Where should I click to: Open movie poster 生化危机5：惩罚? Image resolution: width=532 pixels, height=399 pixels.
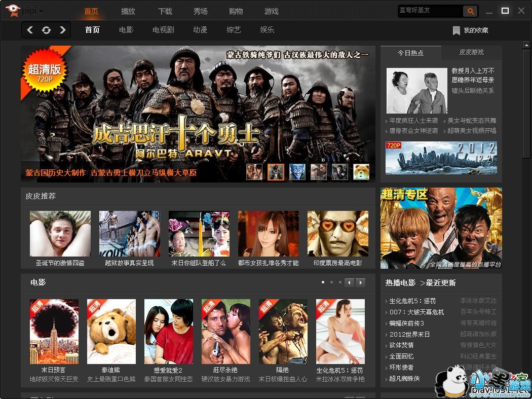pyautogui.click(x=340, y=332)
